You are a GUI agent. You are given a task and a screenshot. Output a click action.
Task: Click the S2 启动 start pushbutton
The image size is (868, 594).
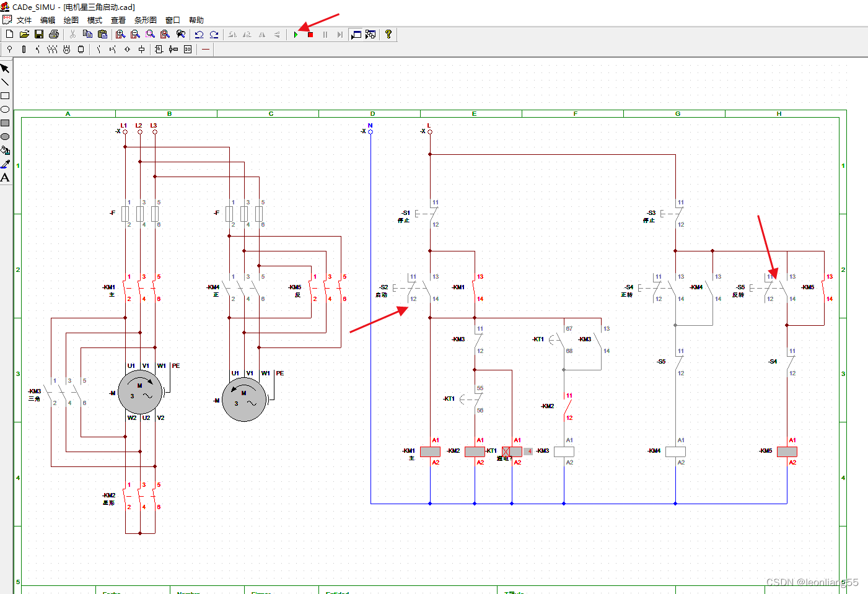tap(412, 288)
